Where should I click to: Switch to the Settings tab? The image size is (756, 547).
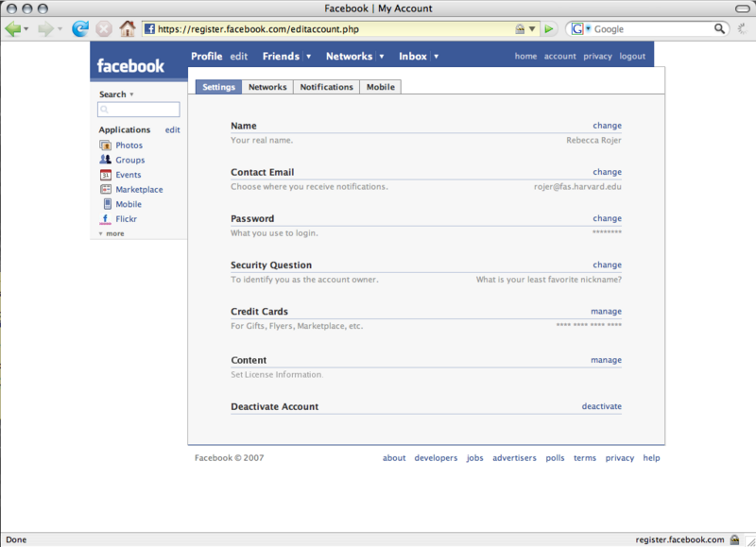coord(218,87)
